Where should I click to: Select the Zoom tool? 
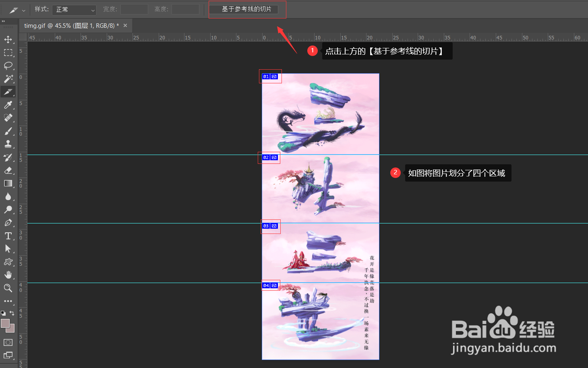pos(8,288)
